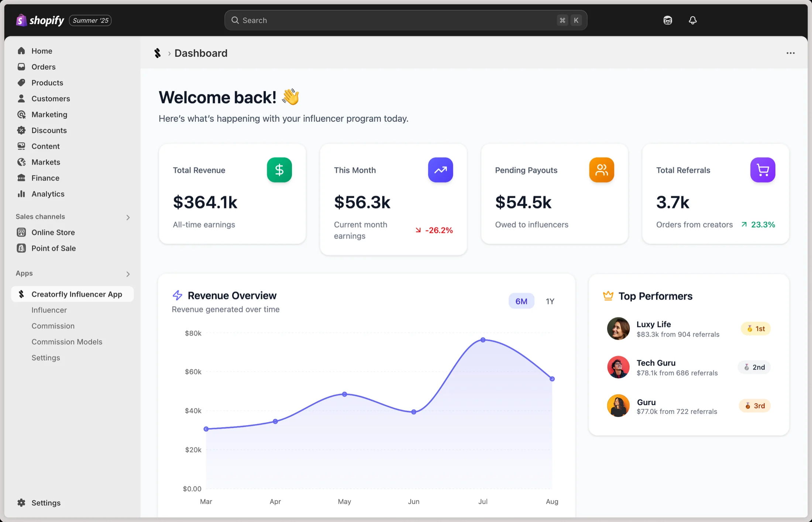Click the green dollar Total Revenue icon

279,170
